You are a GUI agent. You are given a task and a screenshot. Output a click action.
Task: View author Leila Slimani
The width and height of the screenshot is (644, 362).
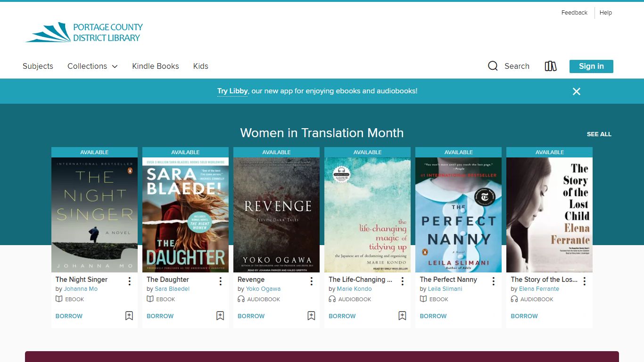[x=445, y=289]
